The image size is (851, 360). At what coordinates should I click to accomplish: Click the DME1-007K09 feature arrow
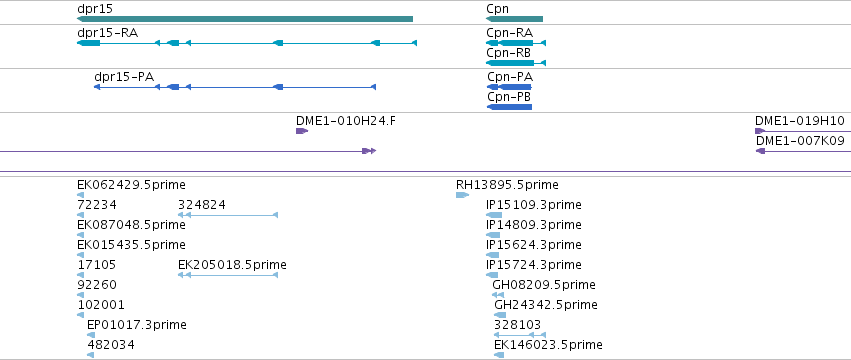tap(803, 151)
